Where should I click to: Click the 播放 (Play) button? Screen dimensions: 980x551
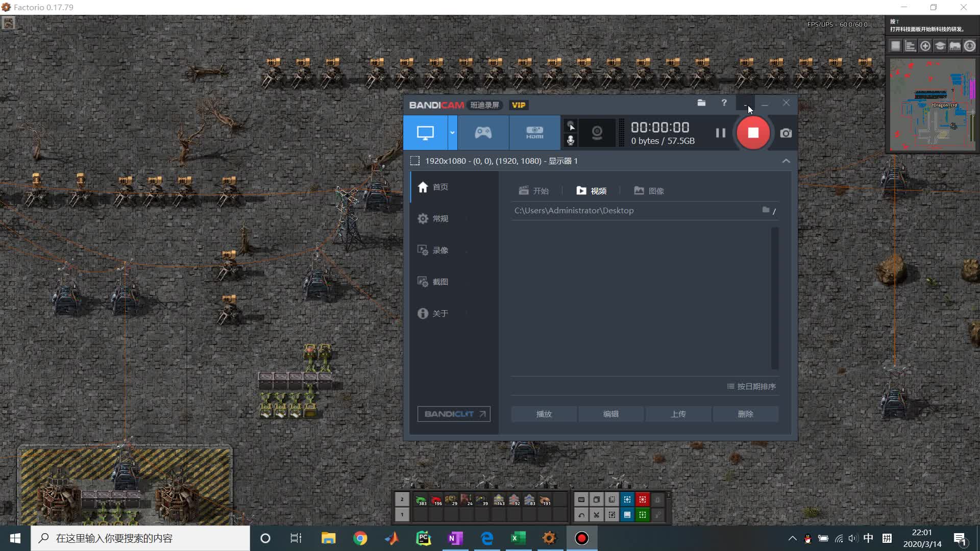(x=545, y=414)
